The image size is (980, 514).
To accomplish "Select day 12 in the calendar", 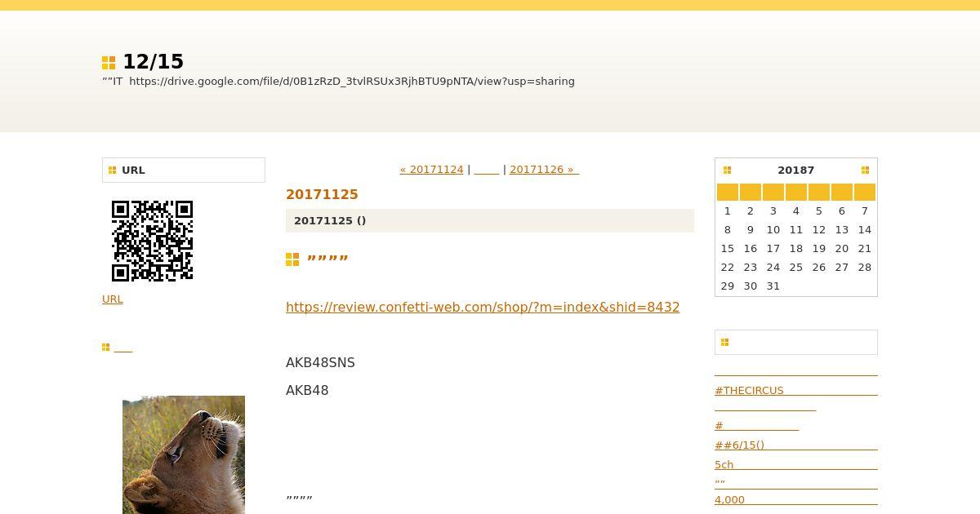I will point(818,229).
